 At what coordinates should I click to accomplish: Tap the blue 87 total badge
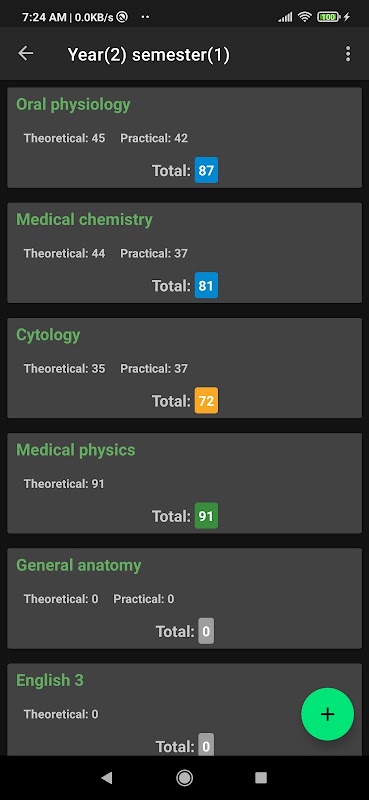(206, 170)
